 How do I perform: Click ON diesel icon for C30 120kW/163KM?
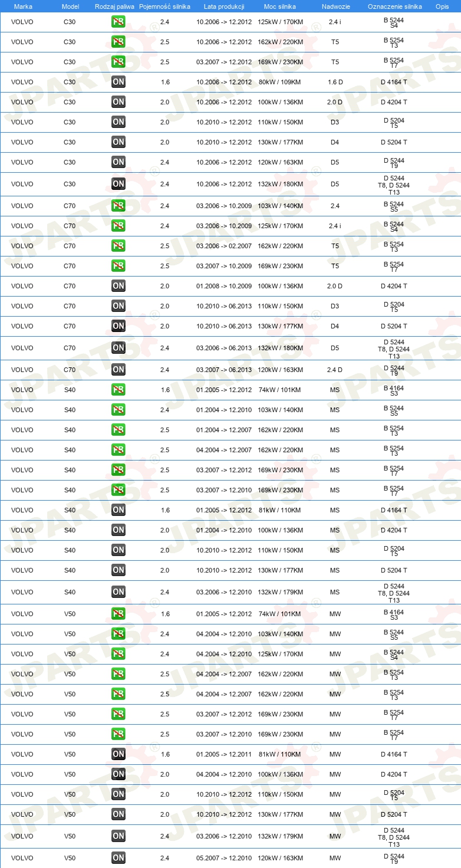[x=118, y=162]
